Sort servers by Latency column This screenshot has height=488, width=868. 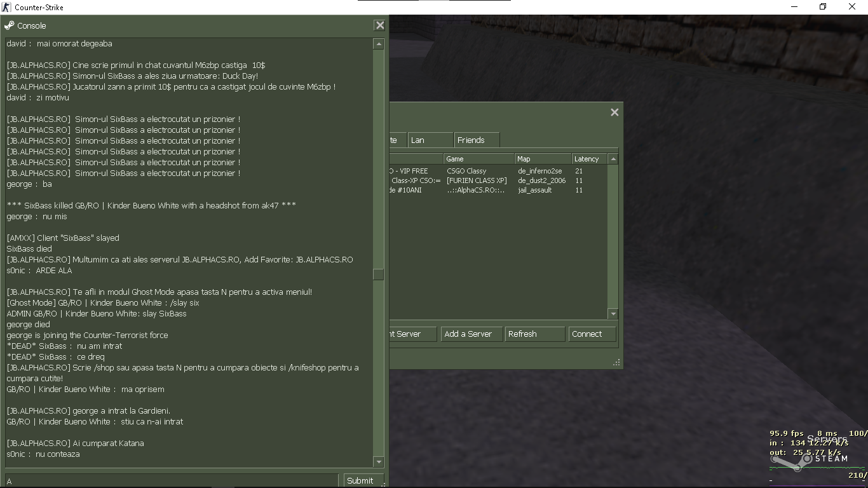click(x=589, y=159)
